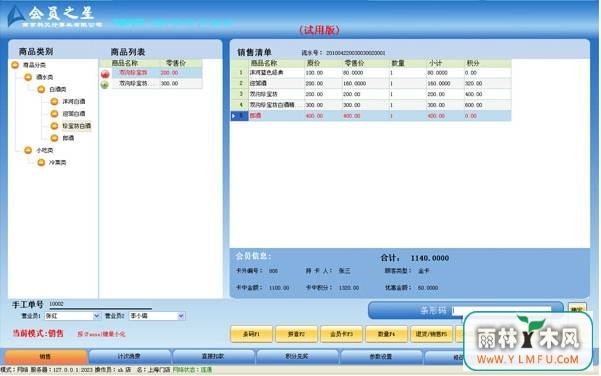Click the orange icon beside 白酒类
Screen dimensions: 601x376
click(x=41, y=89)
